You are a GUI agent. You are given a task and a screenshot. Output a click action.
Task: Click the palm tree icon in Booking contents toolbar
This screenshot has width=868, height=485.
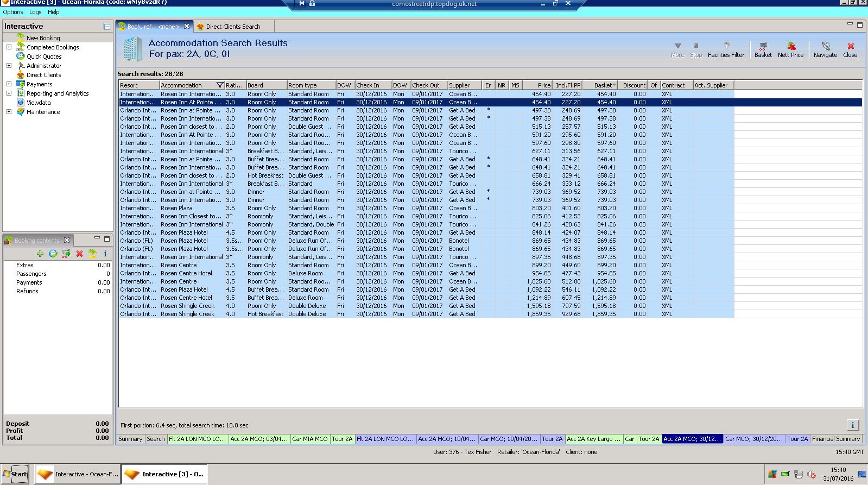click(x=92, y=254)
